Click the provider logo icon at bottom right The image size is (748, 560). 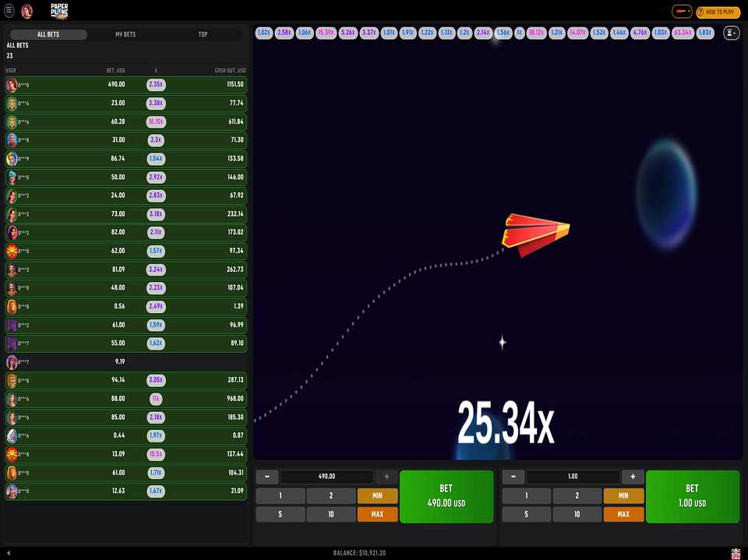click(736, 553)
